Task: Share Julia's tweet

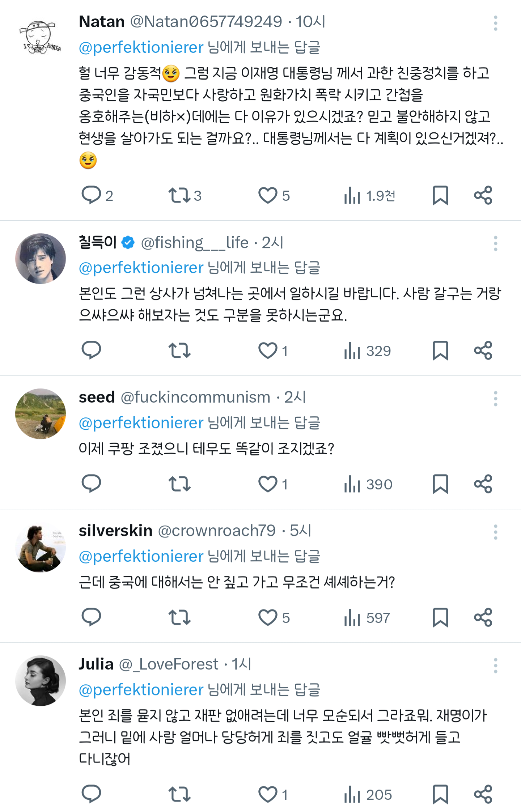Action: tap(483, 795)
